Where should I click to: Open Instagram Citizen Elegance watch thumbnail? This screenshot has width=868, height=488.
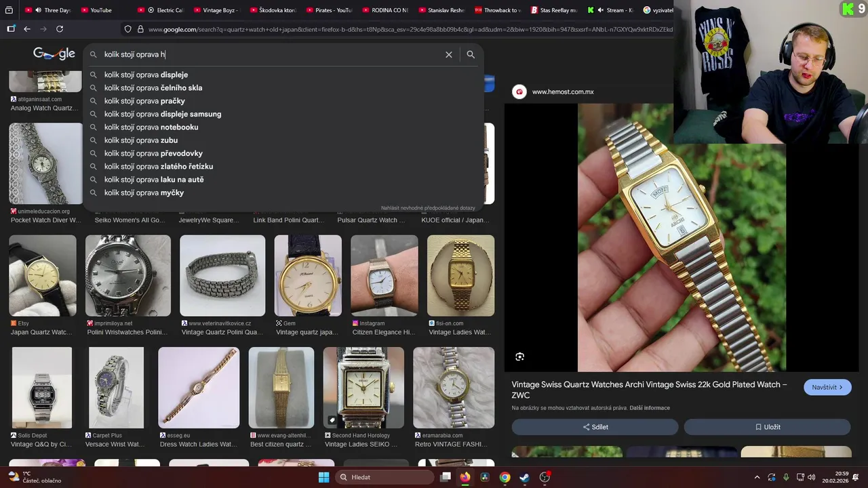click(384, 276)
